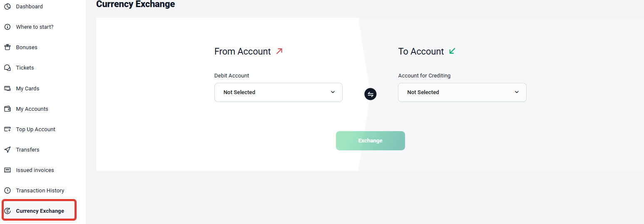
Task: Go to Transaction History in the sidebar
Action: tap(40, 190)
